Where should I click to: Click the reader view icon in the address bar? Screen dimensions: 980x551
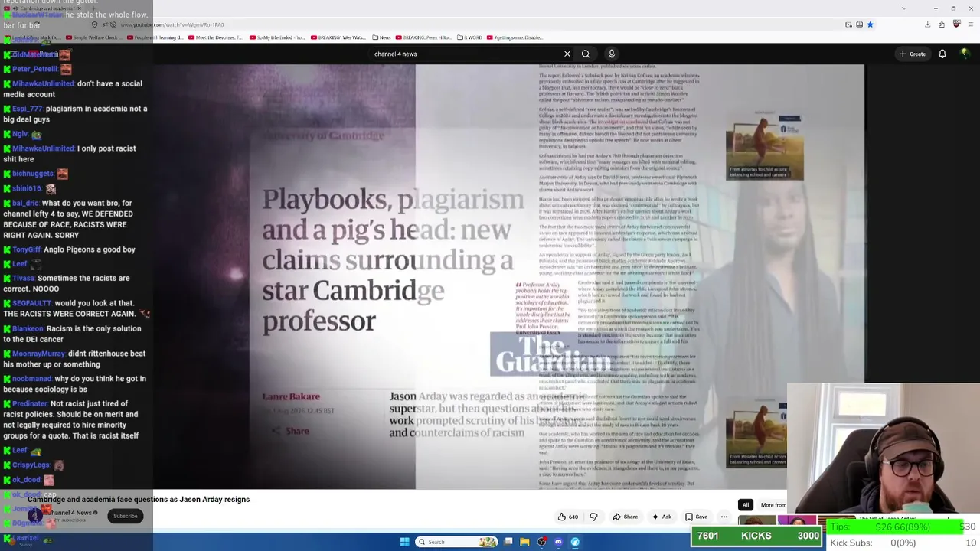coord(859,24)
